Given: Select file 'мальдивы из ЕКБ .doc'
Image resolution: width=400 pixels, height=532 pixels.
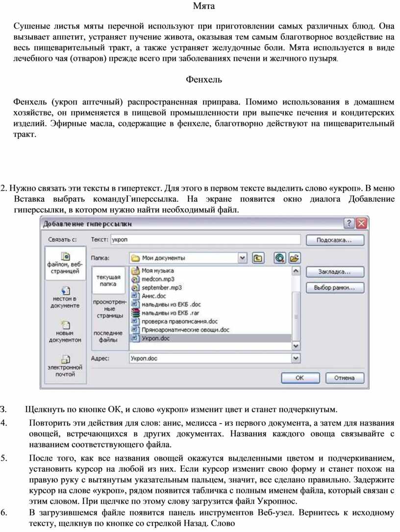Looking at the screenshot, I should click(167, 304).
